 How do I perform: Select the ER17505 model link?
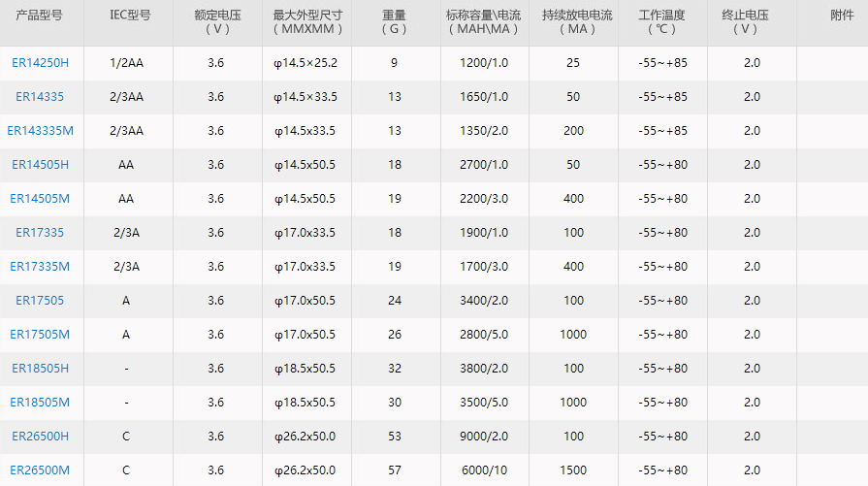41,301
